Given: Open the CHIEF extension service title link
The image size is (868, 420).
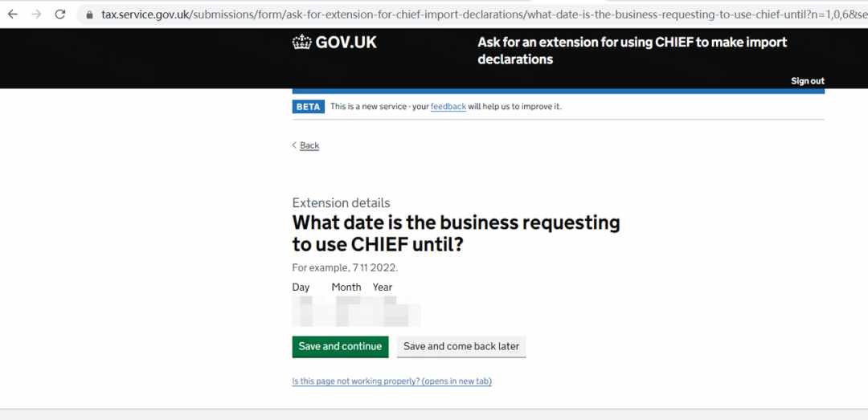Looking at the screenshot, I should (633, 51).
